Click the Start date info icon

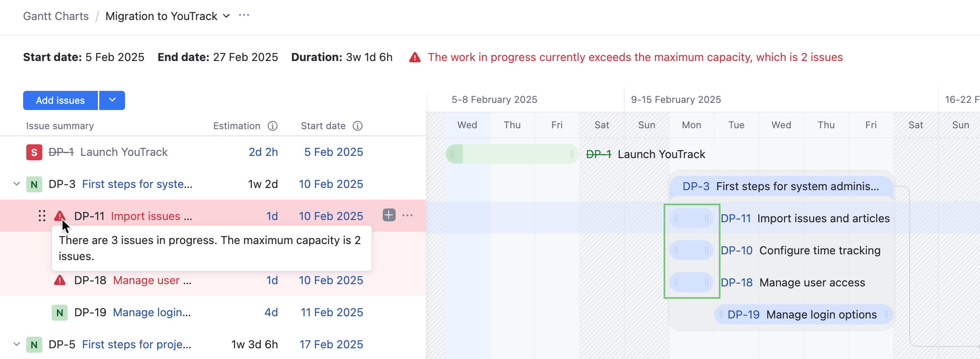357,126
